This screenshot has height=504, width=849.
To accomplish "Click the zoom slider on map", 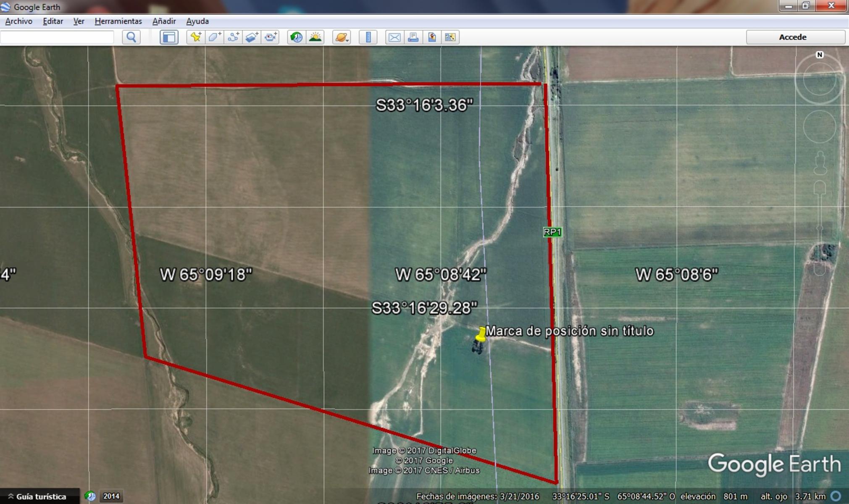I will pyautogui.click(x=820, y=228).
